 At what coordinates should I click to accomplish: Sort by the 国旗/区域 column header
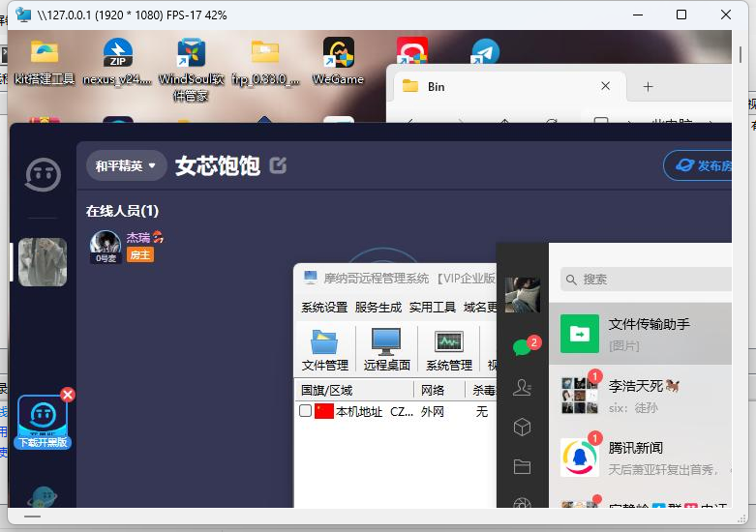point(354,390)
